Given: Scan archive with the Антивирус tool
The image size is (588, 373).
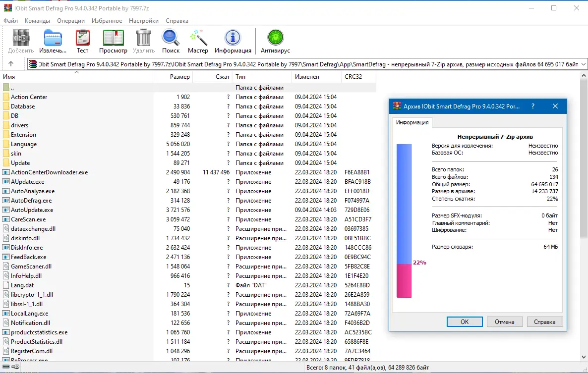Looking at the screenshot, I should tap(275, 40).
